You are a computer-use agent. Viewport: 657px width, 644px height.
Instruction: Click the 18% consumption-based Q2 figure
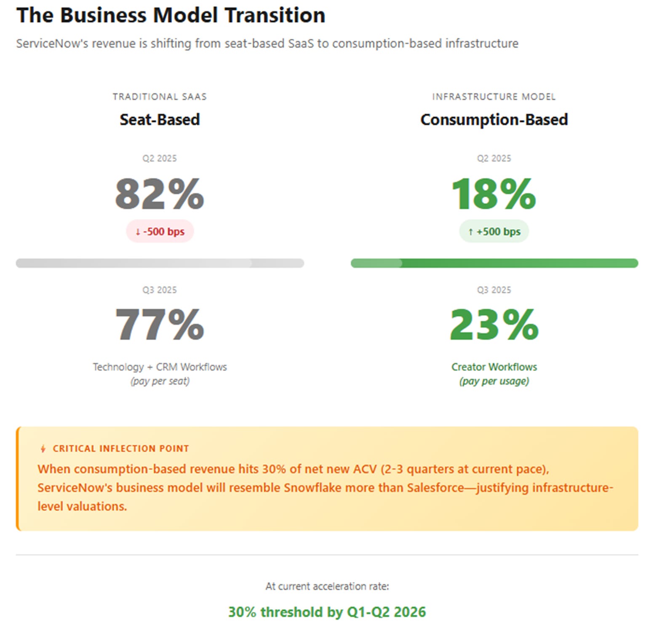click(494, 194)
